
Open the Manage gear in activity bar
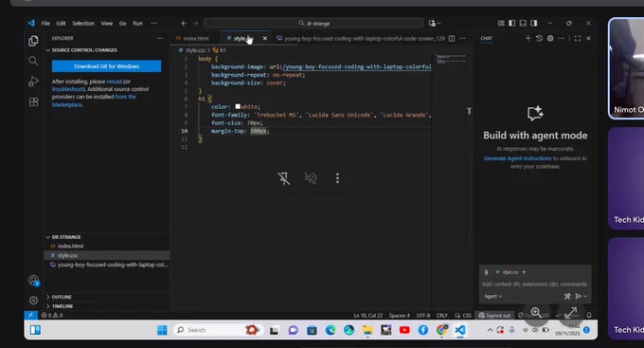click(x=33, y=301)
